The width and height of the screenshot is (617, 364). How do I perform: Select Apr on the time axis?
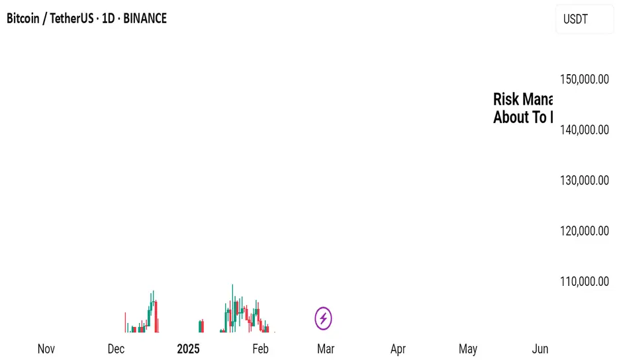coord(398,349)
